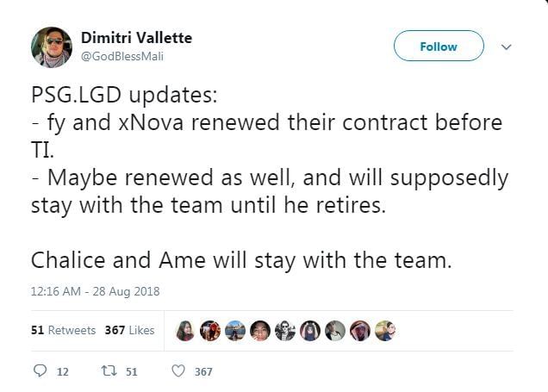Click the first liker avatar in the row

coord(184,330)
